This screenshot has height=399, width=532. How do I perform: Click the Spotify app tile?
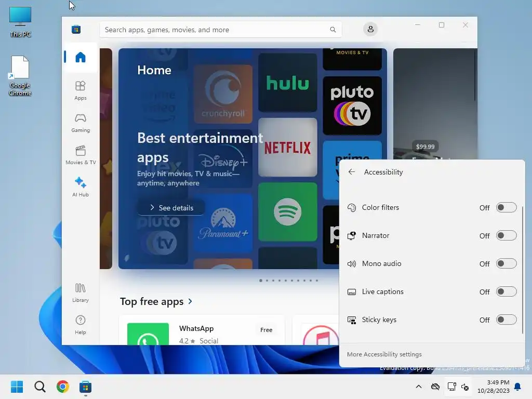[288, 212]
